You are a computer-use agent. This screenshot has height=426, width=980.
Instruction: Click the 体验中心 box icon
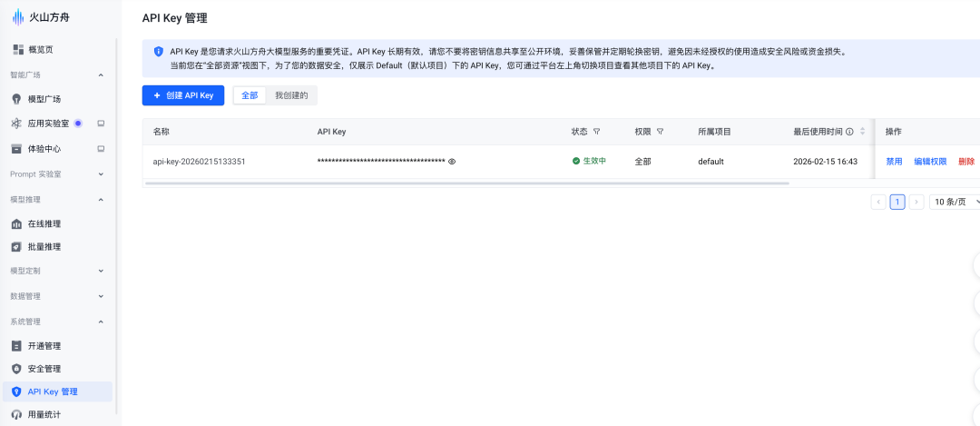[x=17, y=149]
